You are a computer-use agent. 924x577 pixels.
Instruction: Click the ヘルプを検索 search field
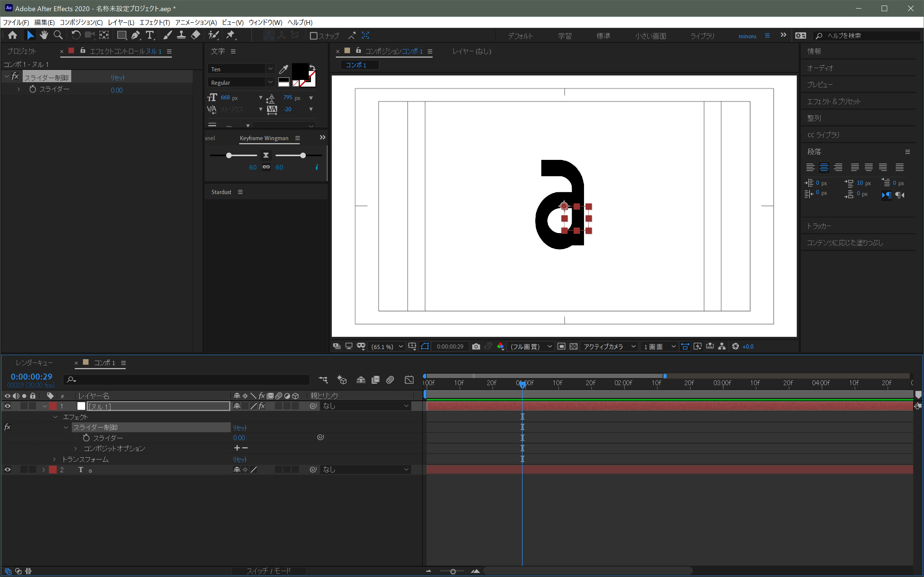pyautogui.click(x=867, y=36)
